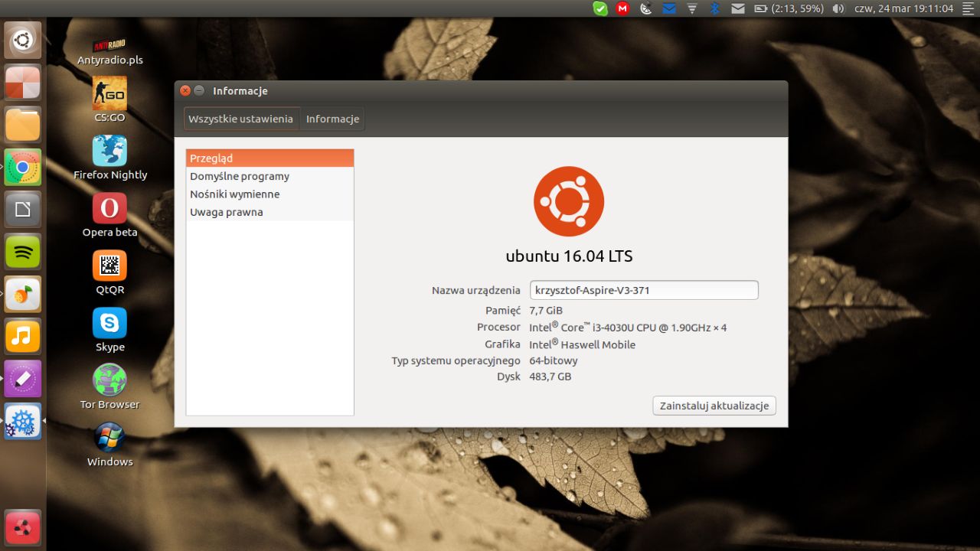The width and height of the screenshot is (980, 551).
Task: Open the sound volume indicator
Action: [838, 8]
